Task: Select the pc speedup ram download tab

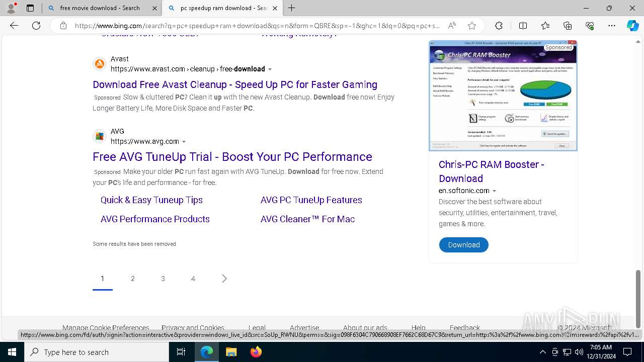Action: pos(223,8)
